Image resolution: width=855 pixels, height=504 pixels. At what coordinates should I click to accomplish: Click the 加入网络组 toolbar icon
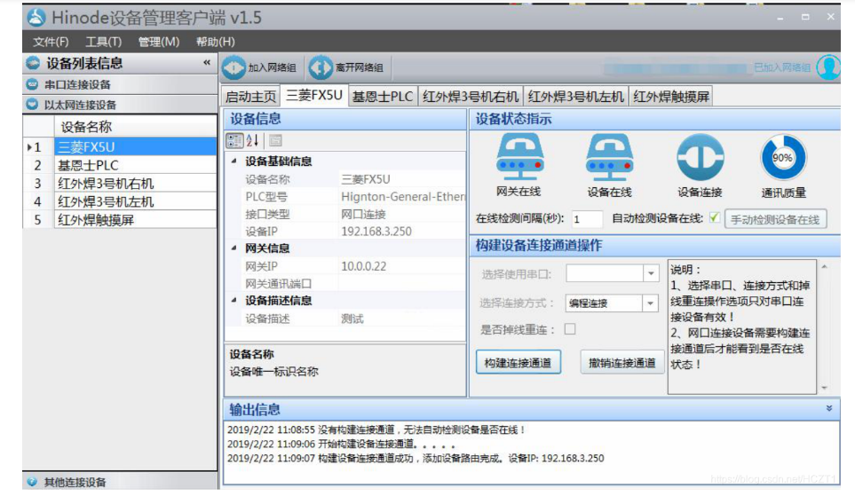coord(234,67)
